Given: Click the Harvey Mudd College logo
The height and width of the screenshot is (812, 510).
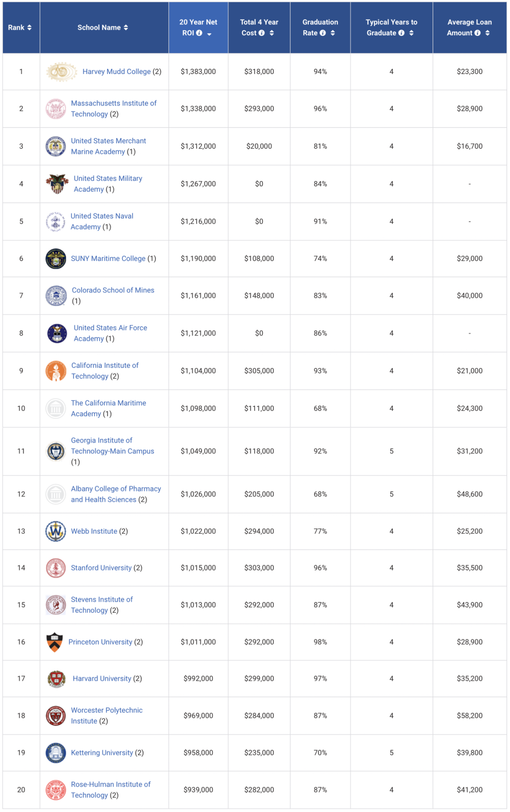Looking at the screenshot, I should pyautogui.click(x=62, y=72).
